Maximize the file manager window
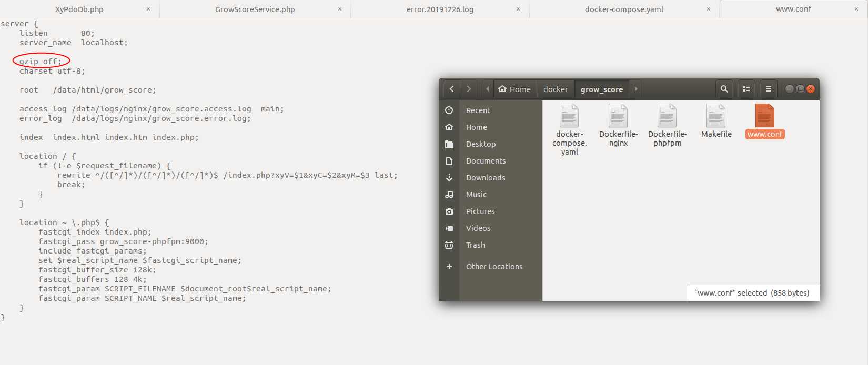 point(800,89)
